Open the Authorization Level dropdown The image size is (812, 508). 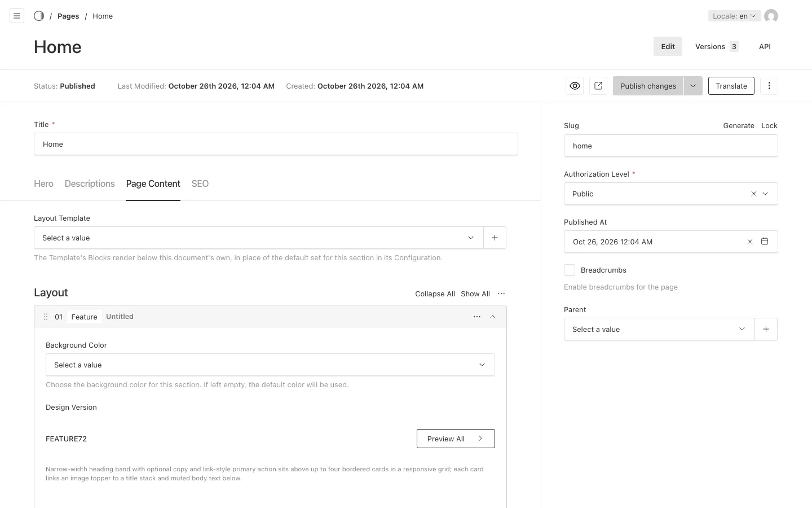670,194
